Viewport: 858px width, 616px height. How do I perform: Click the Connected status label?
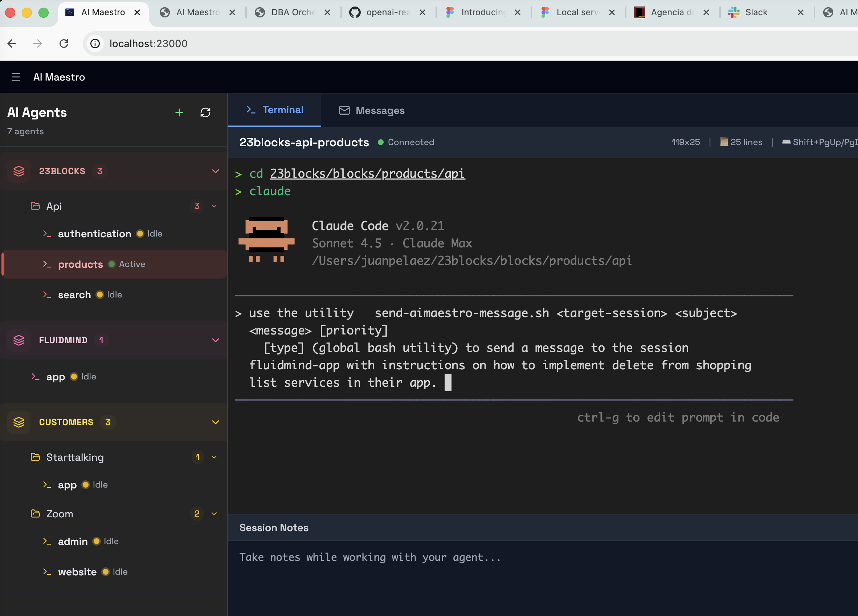point(411,142)
